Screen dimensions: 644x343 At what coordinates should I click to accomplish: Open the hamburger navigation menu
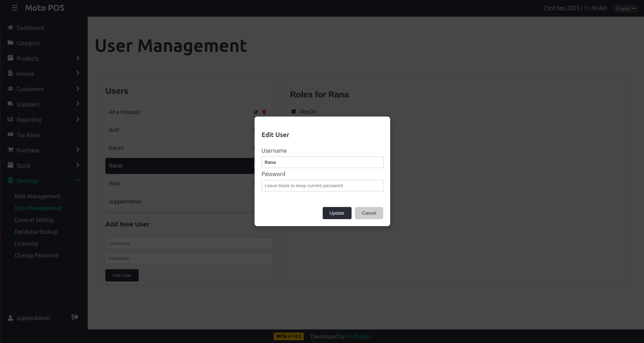click(14, 8)
